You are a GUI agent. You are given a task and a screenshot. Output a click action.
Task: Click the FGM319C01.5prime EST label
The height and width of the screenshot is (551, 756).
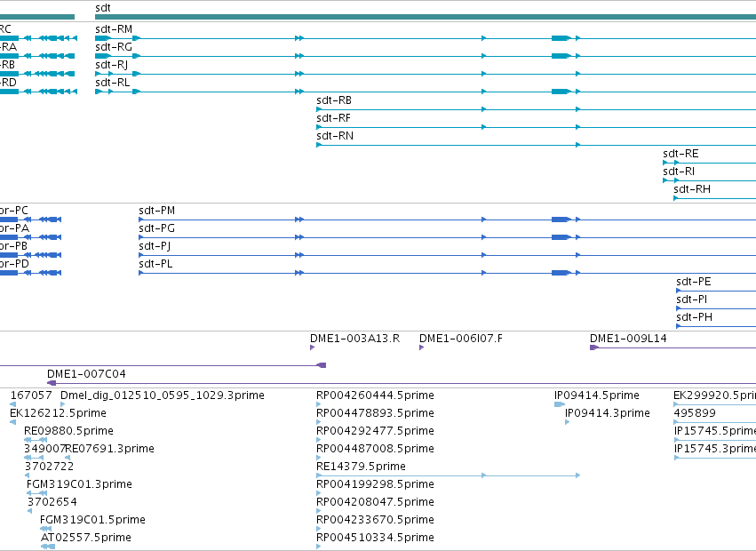pos(92,520)
